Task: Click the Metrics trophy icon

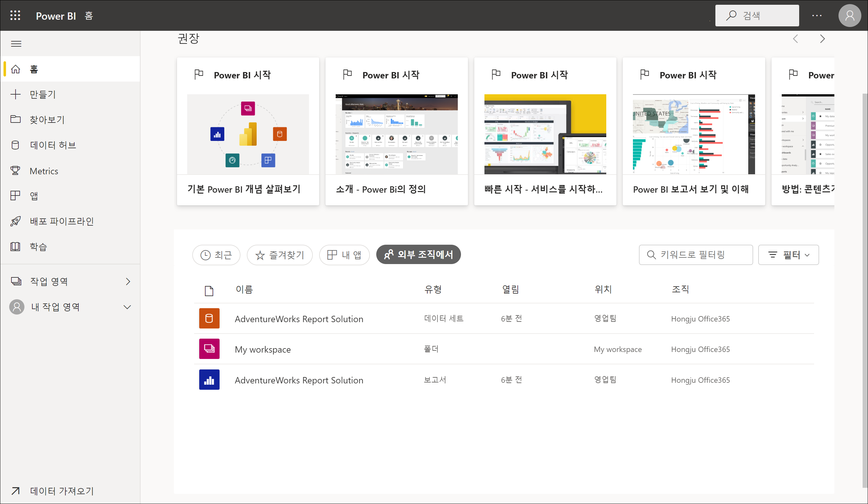Action: (x=15, y=171)
